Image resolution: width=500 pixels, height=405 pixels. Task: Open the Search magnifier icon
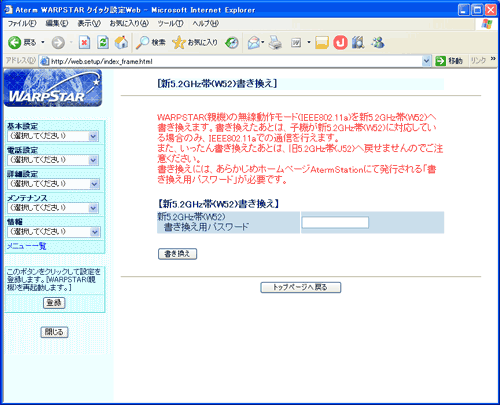point(143,43)
